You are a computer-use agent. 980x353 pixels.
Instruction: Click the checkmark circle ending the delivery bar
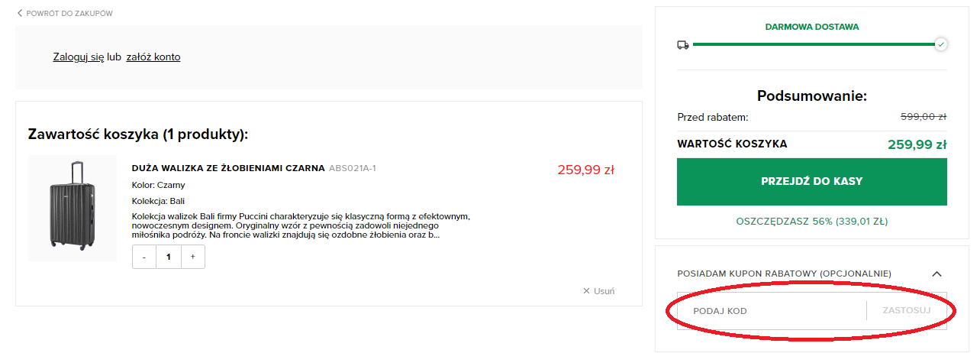click(941, 44)
